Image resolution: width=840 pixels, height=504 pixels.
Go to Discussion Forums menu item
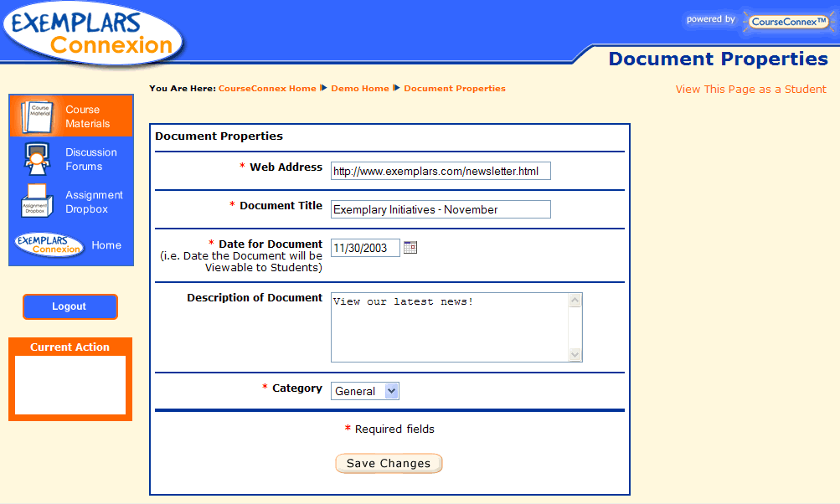(x=91, y=159)
